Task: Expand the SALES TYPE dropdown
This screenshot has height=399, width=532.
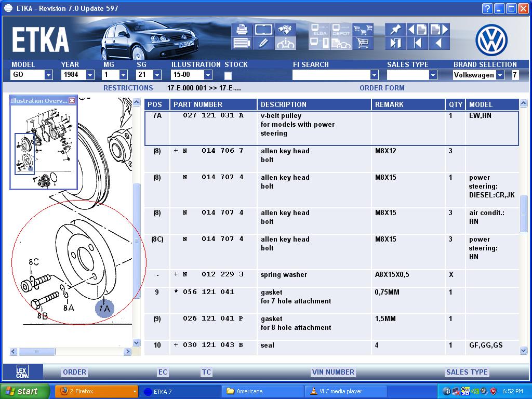Action: coord(433,75)
